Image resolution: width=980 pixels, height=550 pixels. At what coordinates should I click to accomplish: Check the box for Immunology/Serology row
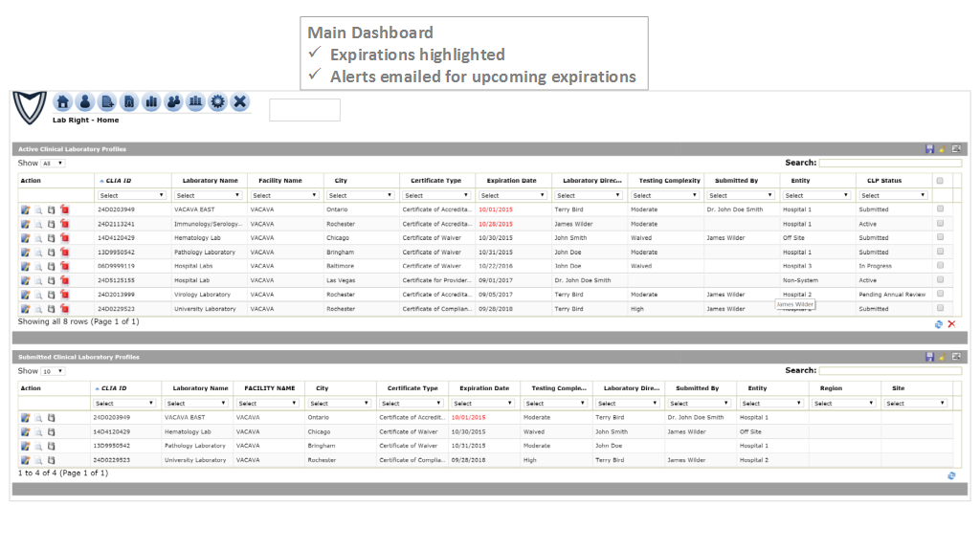coord(940,223)
